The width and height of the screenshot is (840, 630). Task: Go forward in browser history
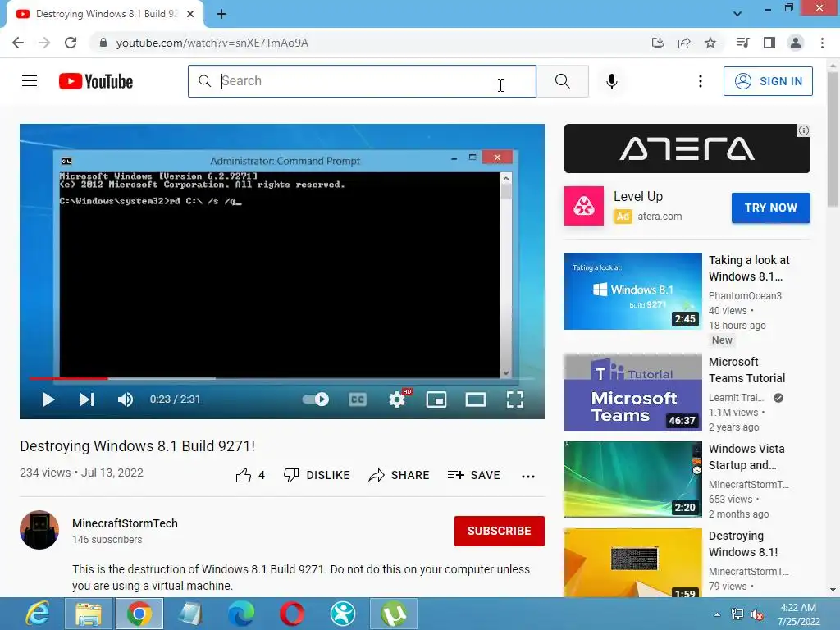pyautogui.click(x=44, y=43)
